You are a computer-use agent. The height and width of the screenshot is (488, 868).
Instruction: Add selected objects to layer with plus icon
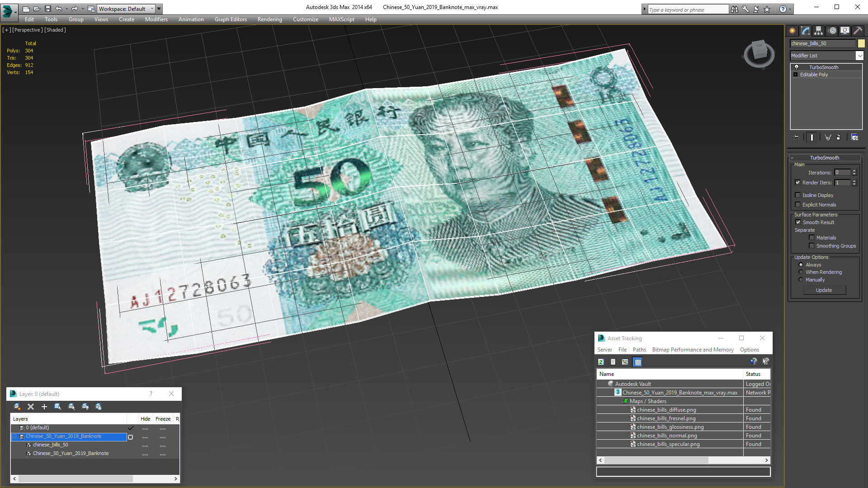coord(44,407)
